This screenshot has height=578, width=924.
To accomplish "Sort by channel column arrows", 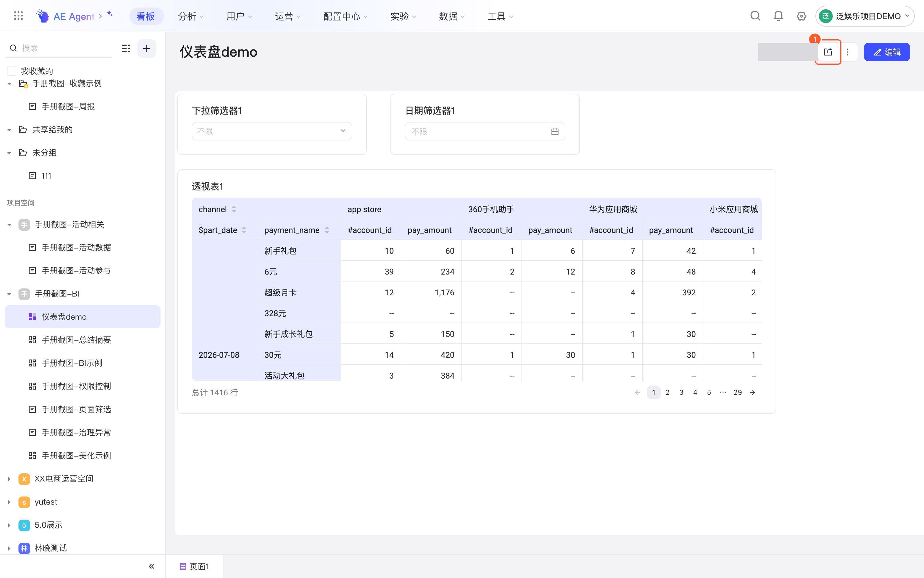I will click(x=234, y=209).
